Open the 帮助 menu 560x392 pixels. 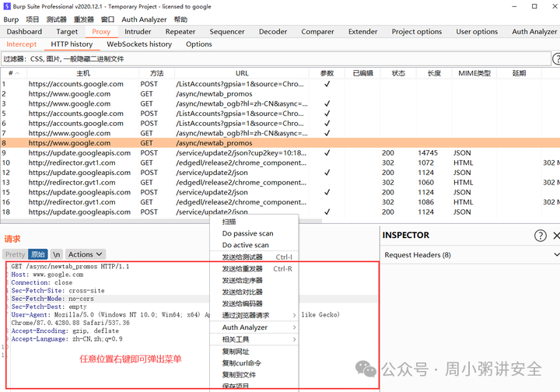coord(180,19)
